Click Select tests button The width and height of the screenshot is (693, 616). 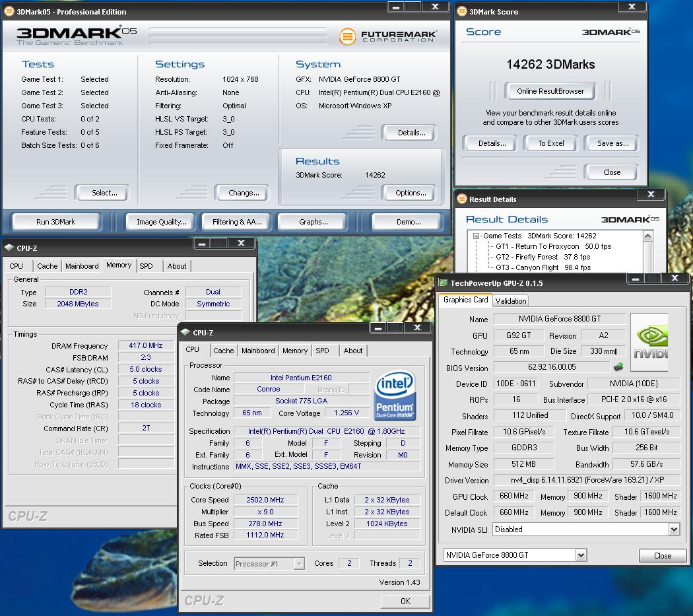point(102,193)
